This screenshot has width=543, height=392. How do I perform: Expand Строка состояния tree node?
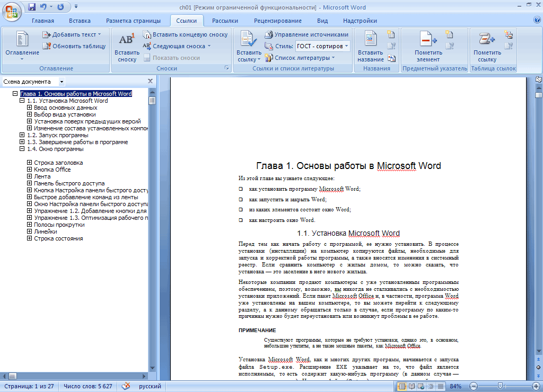[30, 238]
